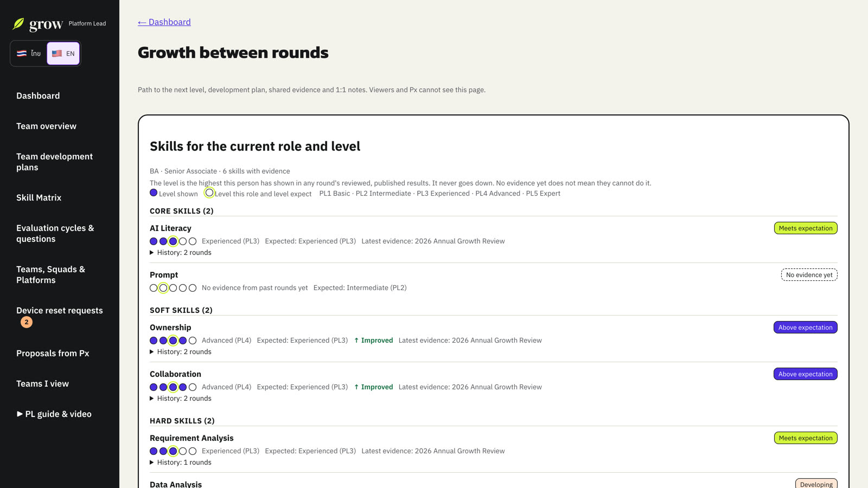The image size is (868, 488).
Task: Click Requirement Analysis Meets expectation badge
Action: click(806, 438)
